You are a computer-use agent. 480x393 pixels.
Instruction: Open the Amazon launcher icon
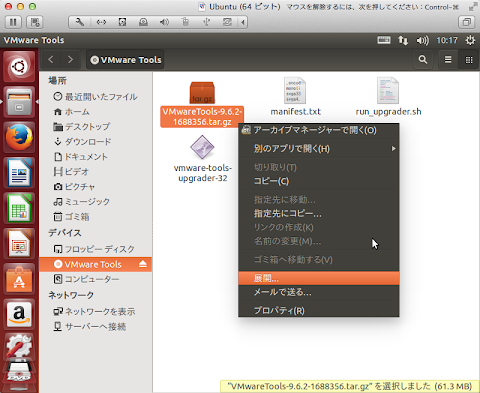click(19, 315)
